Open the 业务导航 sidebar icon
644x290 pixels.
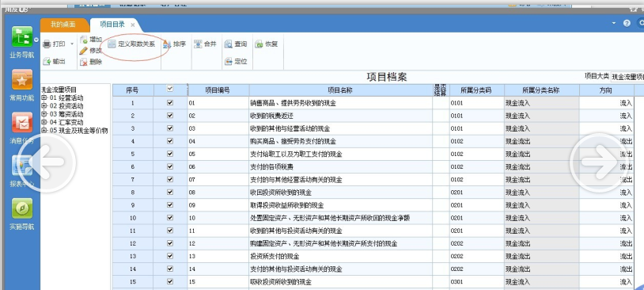pos(22,36)
